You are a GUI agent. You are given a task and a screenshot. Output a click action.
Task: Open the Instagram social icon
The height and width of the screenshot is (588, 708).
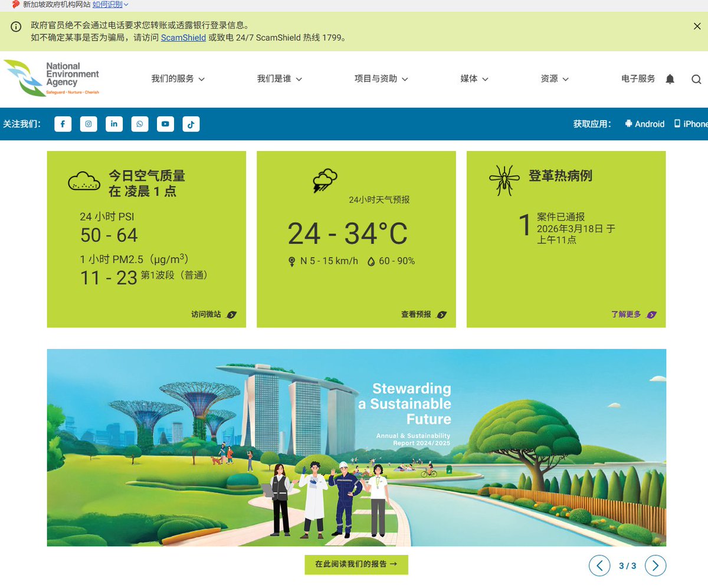88,124
